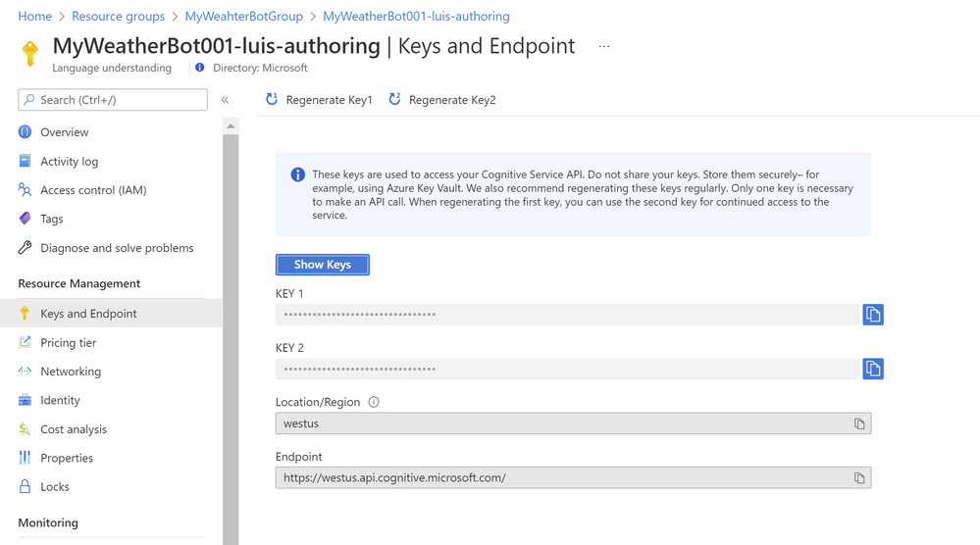
Task: Click Regenerate Key2 in the toolbar
Action: [442, 100]
